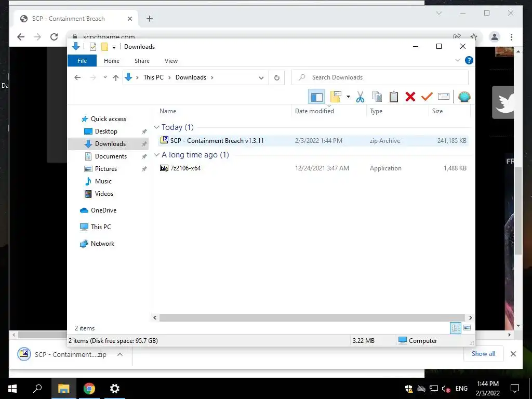532x399 pixels.
Task: Click the Rename icon in toolbar
Action: point(444,97)
